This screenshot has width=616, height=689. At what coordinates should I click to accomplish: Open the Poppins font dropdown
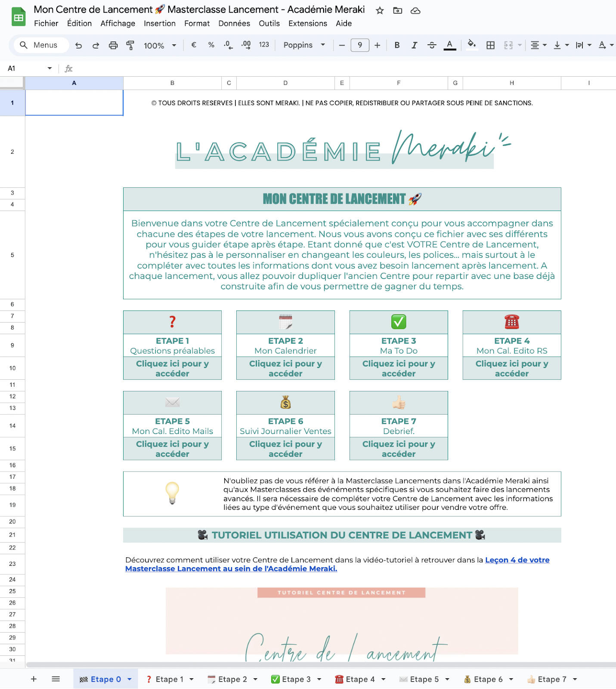304,45
